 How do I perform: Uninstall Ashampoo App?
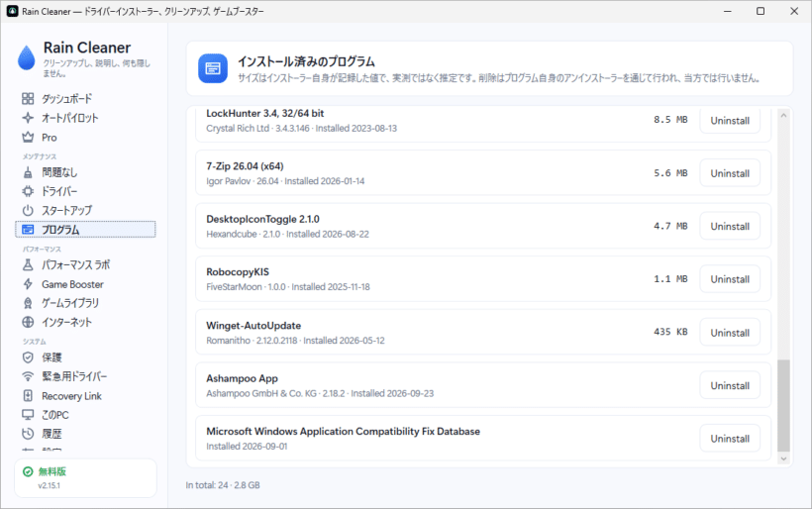[x=730, y=385]
